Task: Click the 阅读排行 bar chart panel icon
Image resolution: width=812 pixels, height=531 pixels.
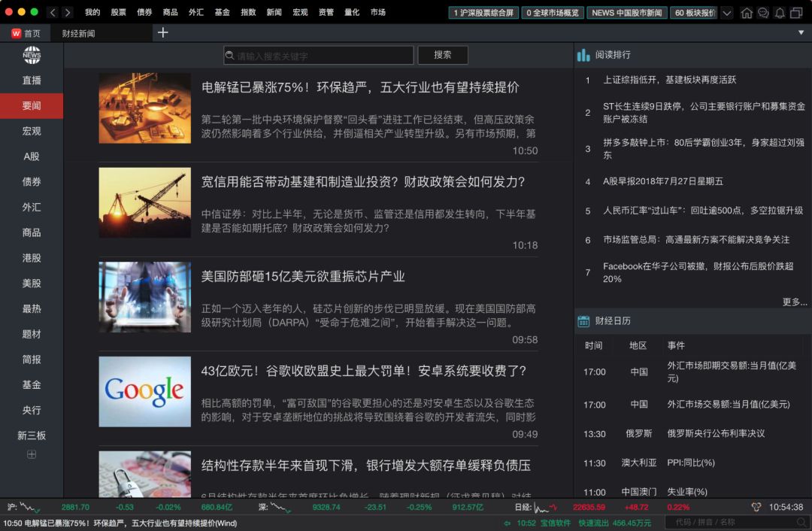Action: pos(585,55)
